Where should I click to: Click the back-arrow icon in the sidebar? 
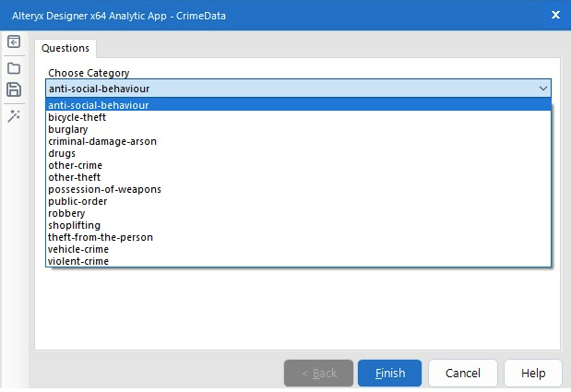pos(14,42)
